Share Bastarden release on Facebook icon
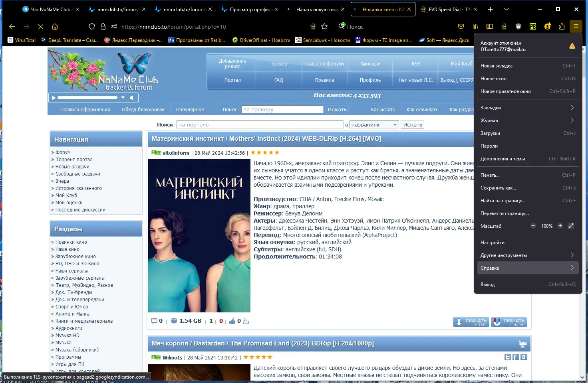This screenshot has height=383, width=588. tap(515, 357)
